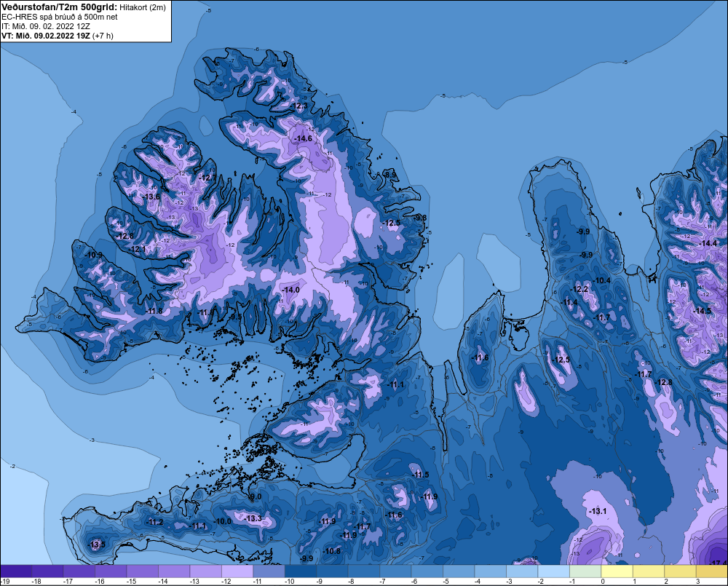Select the -10.9 temperature value

[94, 255]
